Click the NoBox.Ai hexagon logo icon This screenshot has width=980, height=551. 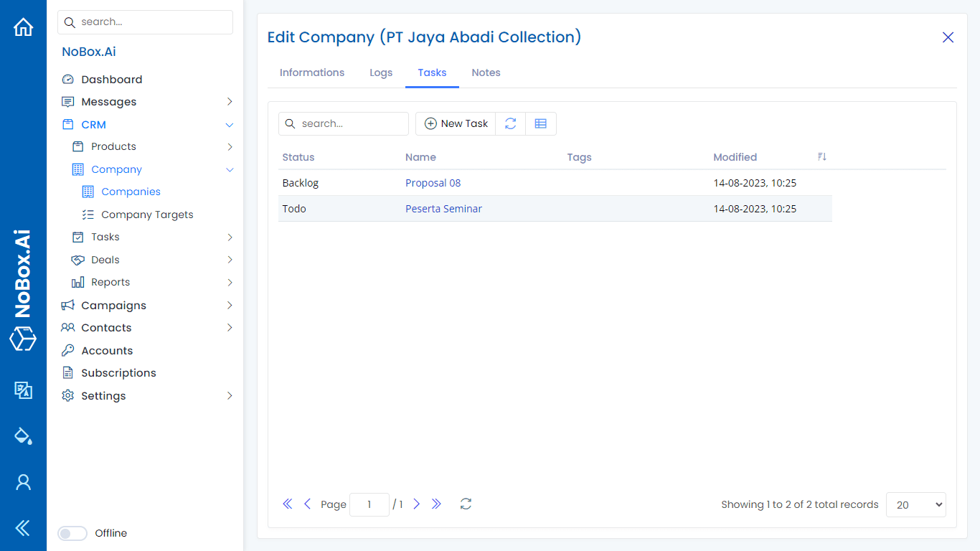(x=24, y=339)
